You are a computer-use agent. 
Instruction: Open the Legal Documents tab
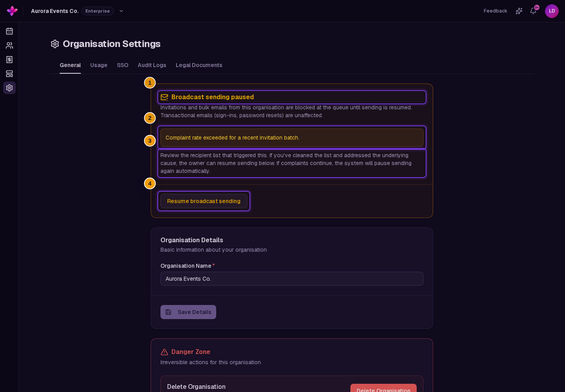coord(199,65)
